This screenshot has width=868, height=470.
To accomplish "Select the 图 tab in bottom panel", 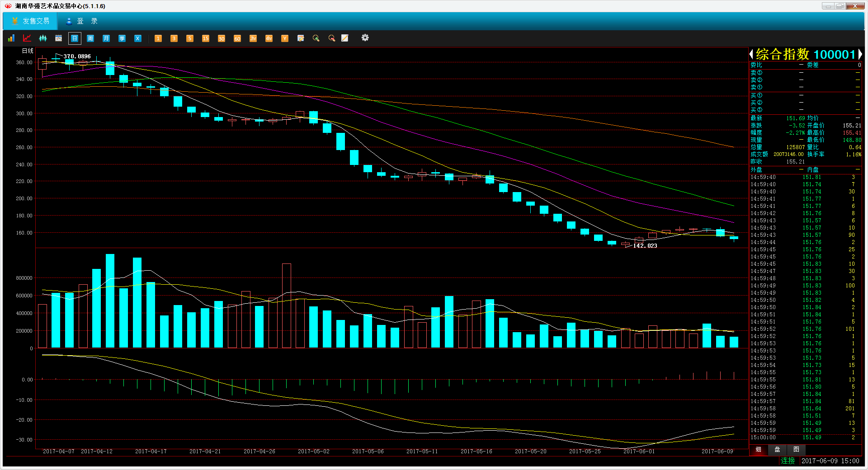I will pyautogui.click(x=796, y=450).
